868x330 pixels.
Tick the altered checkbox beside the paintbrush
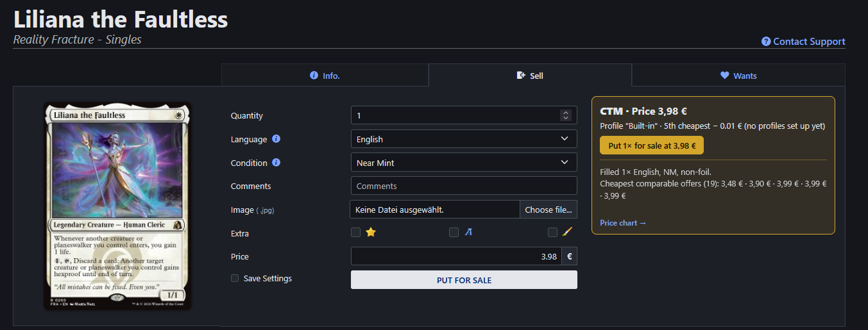click(x=552, y=233)
